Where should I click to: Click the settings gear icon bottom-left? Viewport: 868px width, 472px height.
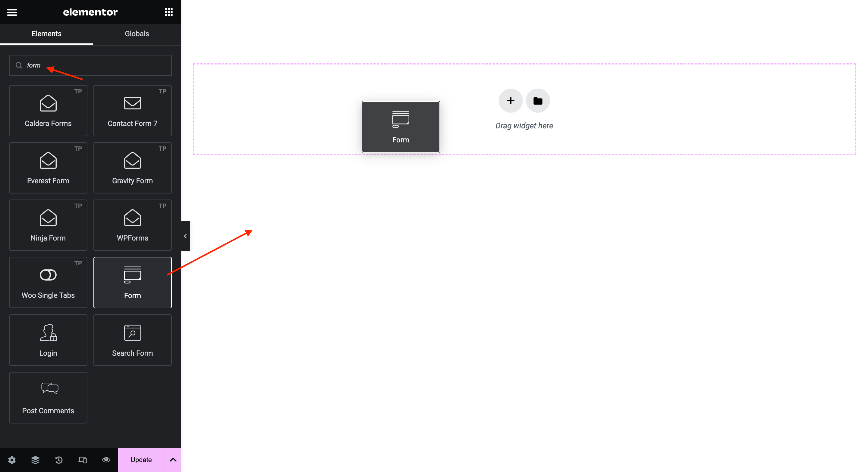(12, 460)
